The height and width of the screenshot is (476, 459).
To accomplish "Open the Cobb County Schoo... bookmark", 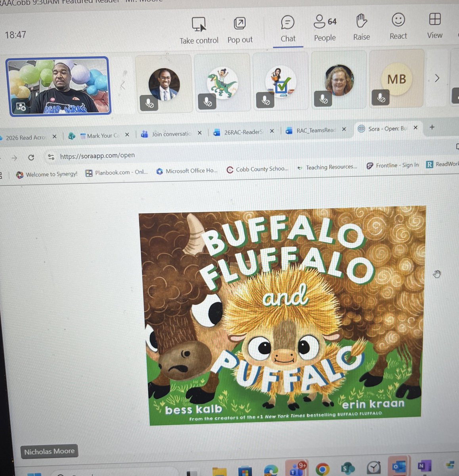I will pos(257,169).
